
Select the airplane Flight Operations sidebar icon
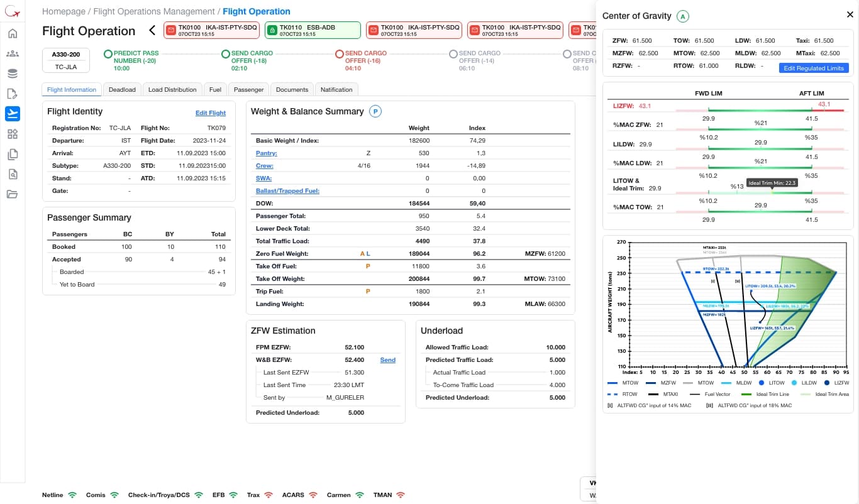(13, 114)
